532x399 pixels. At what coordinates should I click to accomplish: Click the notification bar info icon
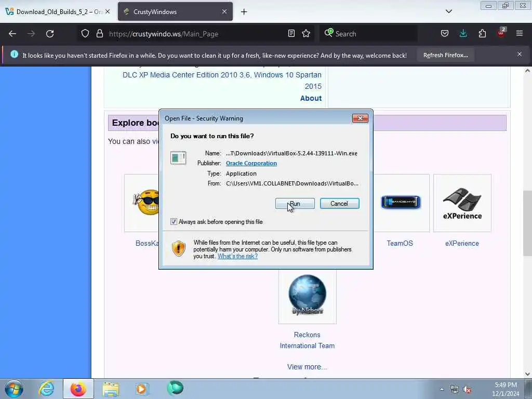(x=14, y=54)
